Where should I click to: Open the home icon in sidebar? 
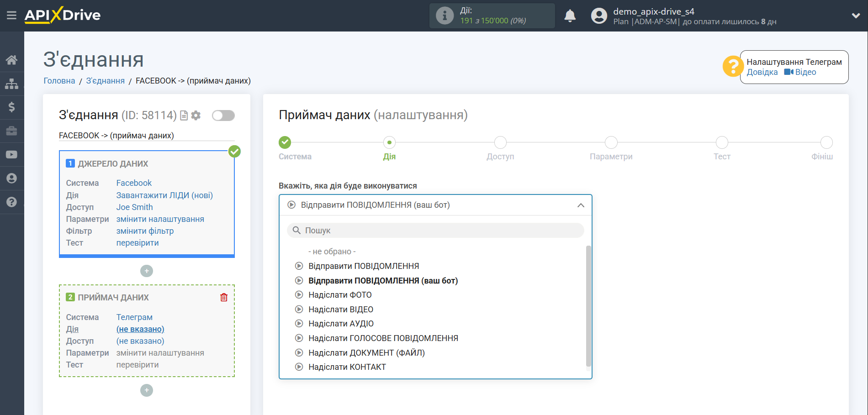coord(12,60)
